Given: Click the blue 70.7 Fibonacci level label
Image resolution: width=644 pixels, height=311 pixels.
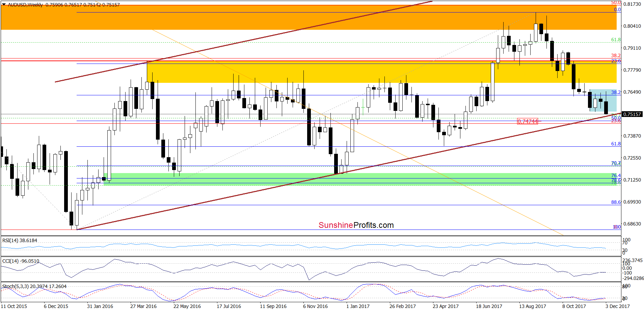Looking at the screenshot, I should tap(616, 163).
